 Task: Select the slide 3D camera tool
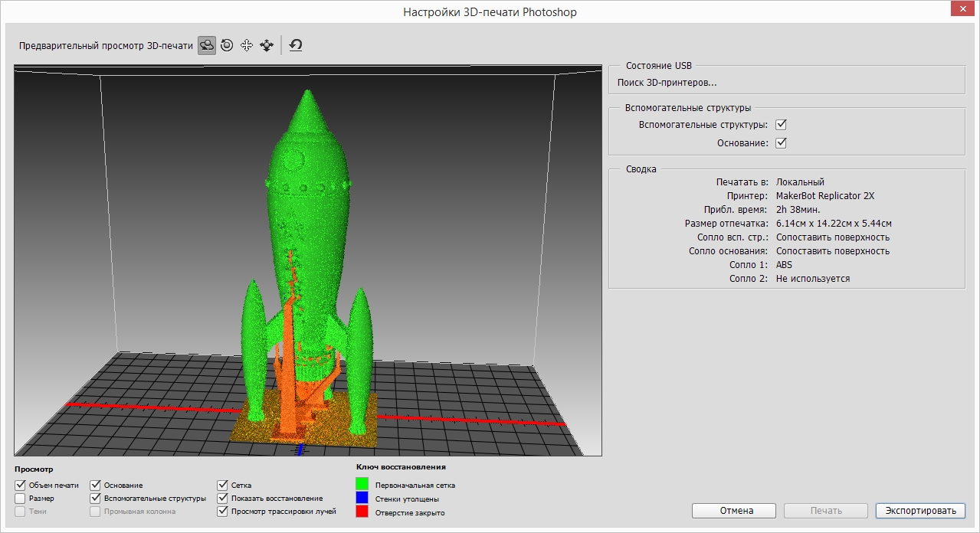(x=267, y=46)
